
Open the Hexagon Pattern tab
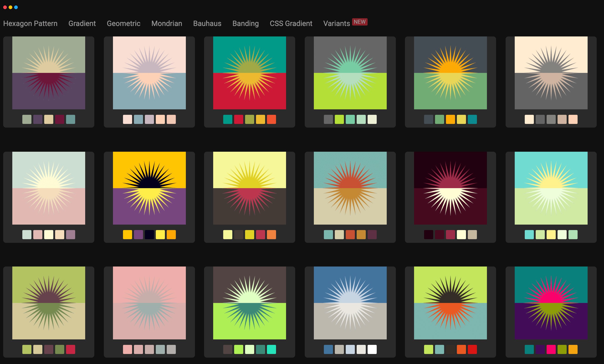click(x=30, y=23)
